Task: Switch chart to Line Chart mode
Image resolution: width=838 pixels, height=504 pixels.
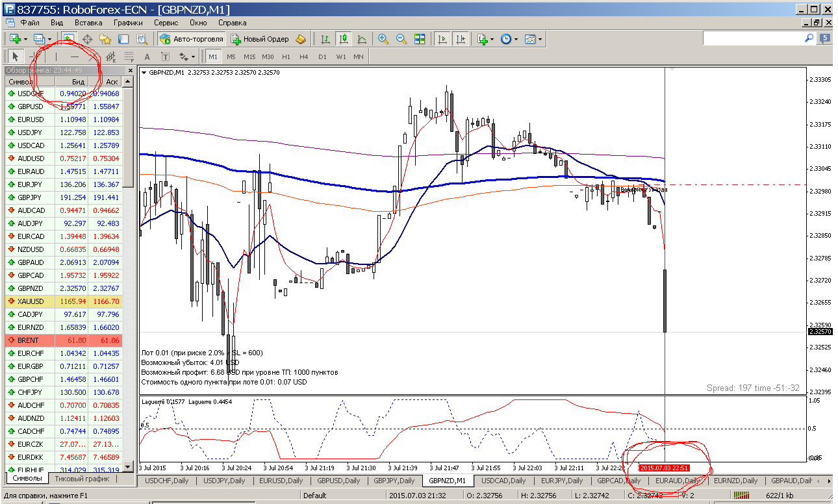Action: coord(361,39)
